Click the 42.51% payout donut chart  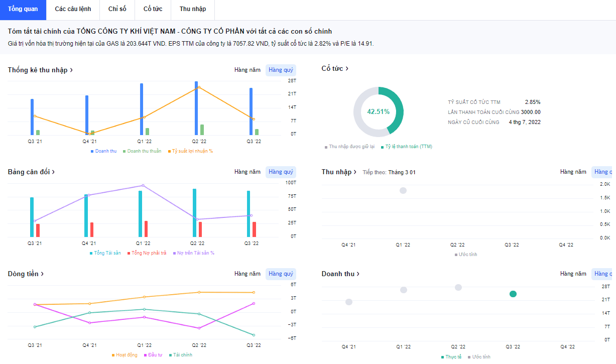[x=379, y=112]
